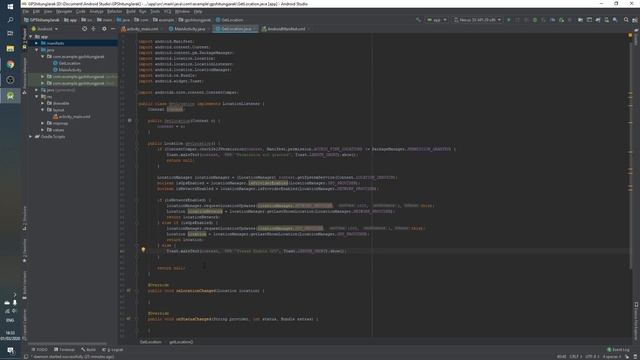Collapse the app module tree node
The image size is (640, 360).
31,37
